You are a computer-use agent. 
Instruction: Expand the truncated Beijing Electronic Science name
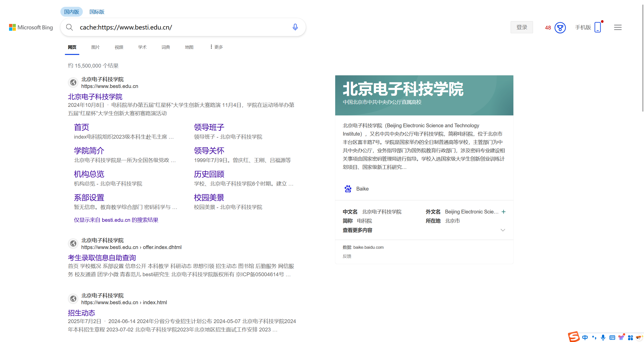tap(504, 212)
